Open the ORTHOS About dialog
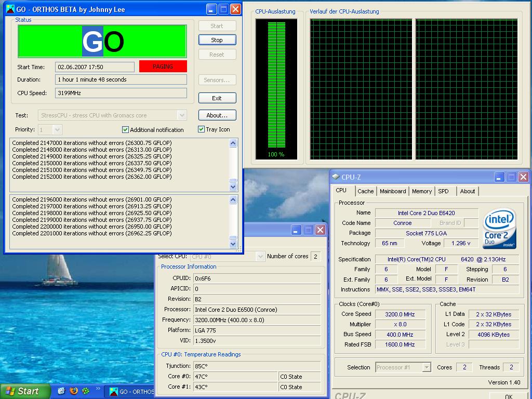Viewport: 532px width, 399px height. tap(217, 115)
